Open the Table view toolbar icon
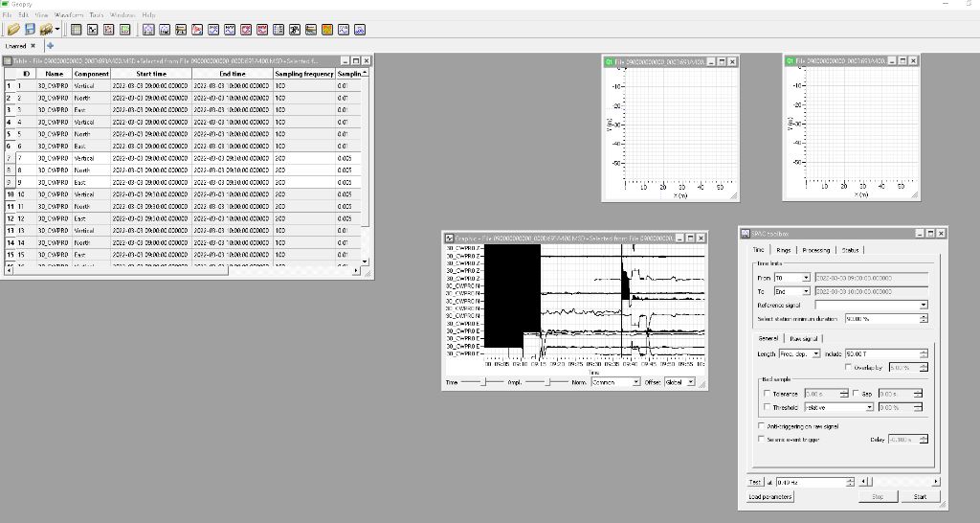 coord(77,30)
